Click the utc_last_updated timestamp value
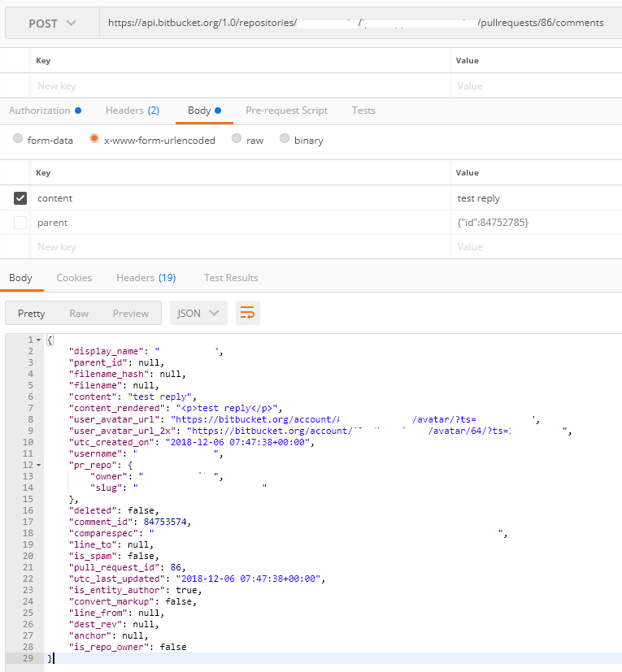 pos(248,579)
